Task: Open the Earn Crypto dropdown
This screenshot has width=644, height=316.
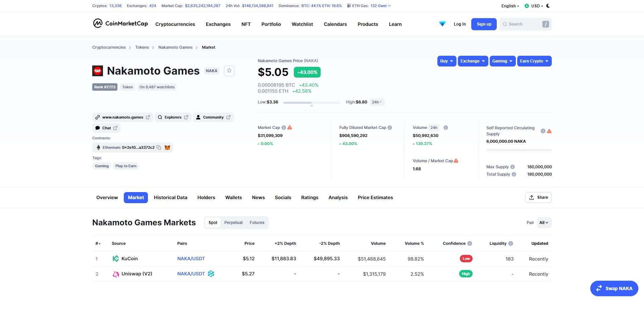Action: click(x=534, y=61)
